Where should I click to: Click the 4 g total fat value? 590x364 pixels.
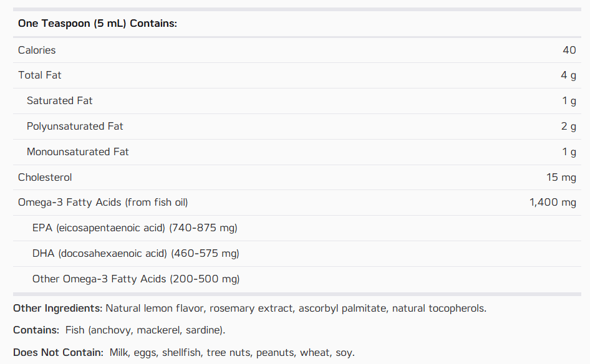click(569, 75)
